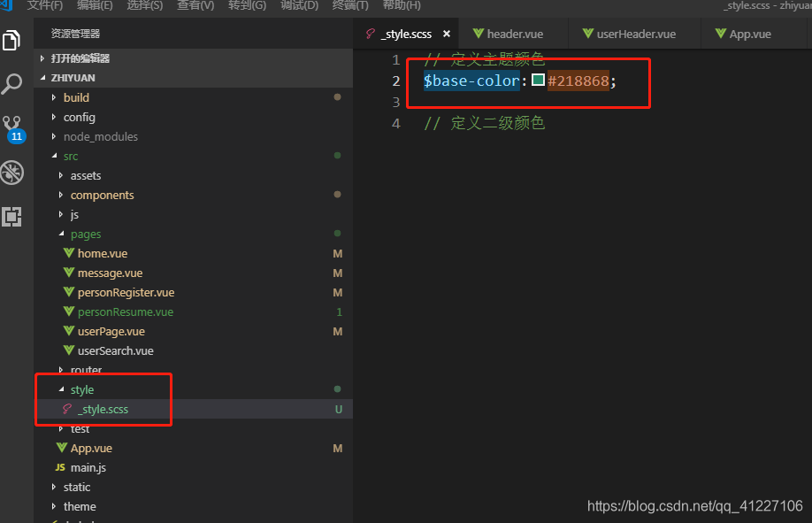This screenshot has width=812, height=523.
Task: Expand the 打开的编辑器 section
Action: 42,58
